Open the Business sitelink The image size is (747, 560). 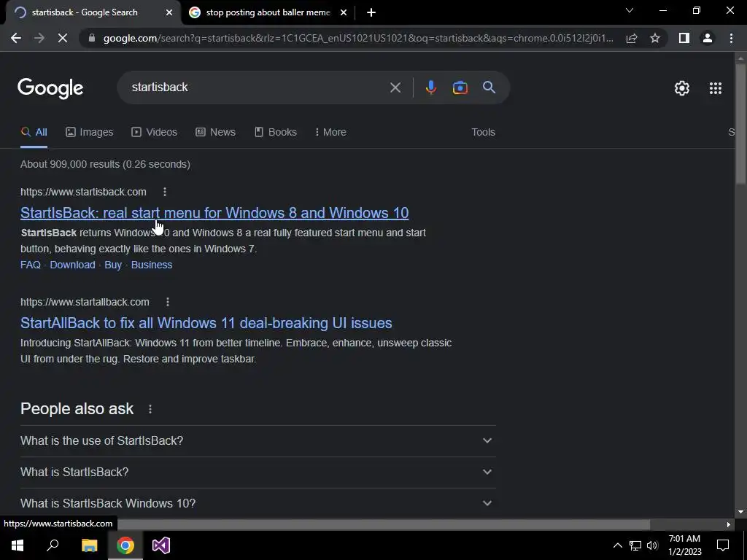pos(152,265)
